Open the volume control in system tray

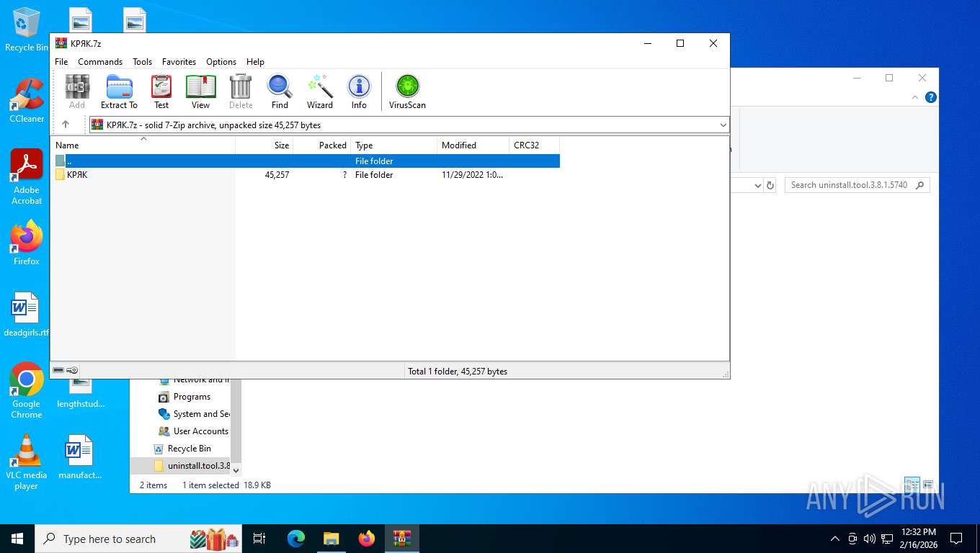click(869, 539)
